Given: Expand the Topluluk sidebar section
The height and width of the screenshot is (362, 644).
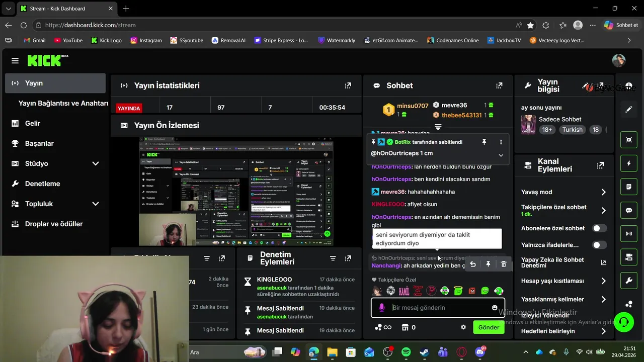Looking at the screenshot, I should click(x=96, y=204).
